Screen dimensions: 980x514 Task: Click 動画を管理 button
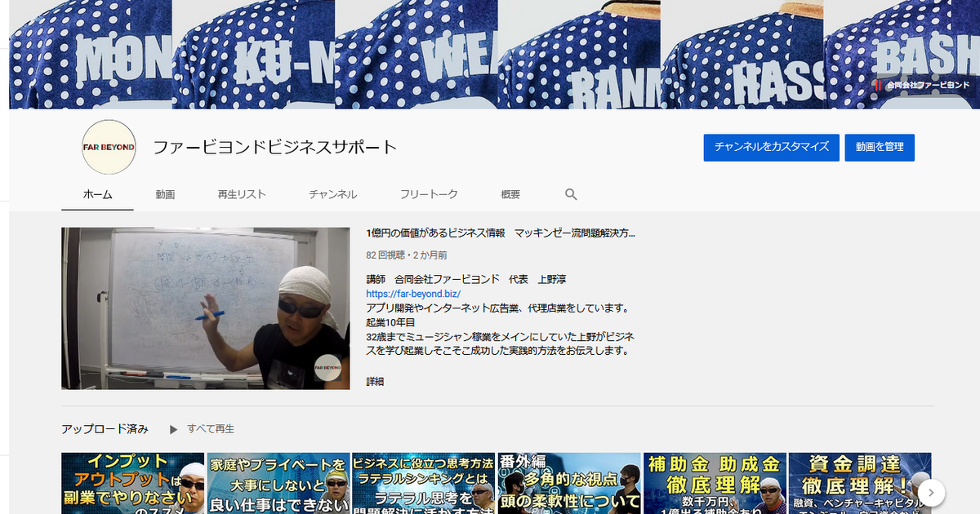[x=880, y=147]
